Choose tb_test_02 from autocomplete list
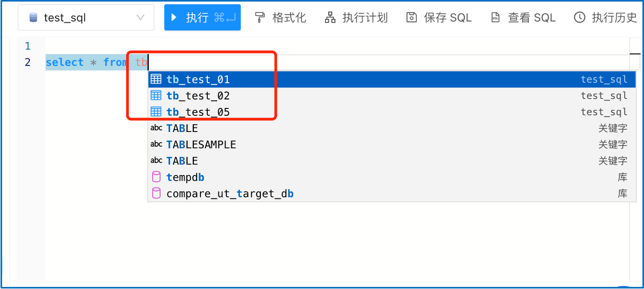 [x=198, y=96]
